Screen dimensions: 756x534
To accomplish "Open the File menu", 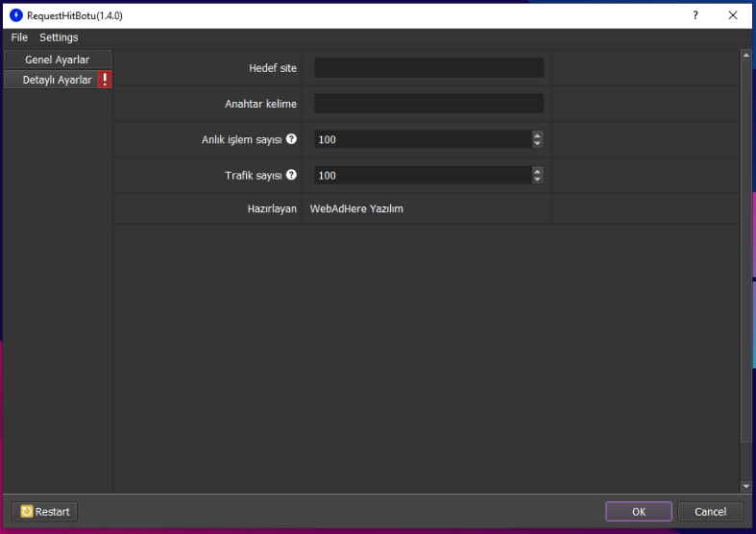I will 19,37.
